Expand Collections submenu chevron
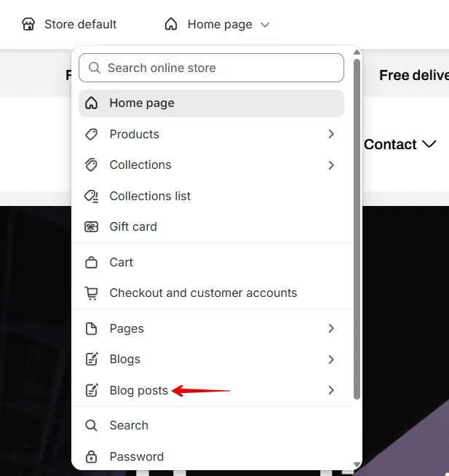Screen dimensions: 449x476 (331, 165)
